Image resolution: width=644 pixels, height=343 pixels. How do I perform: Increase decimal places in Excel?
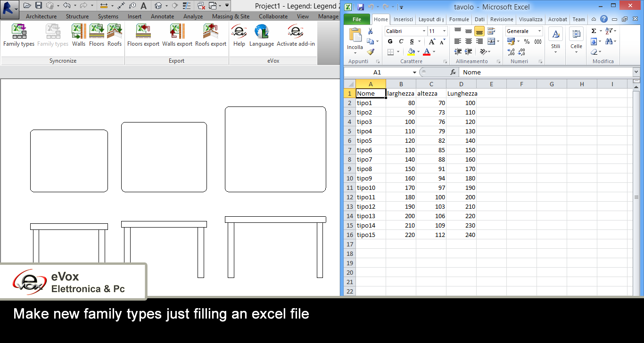coord(511,51)
